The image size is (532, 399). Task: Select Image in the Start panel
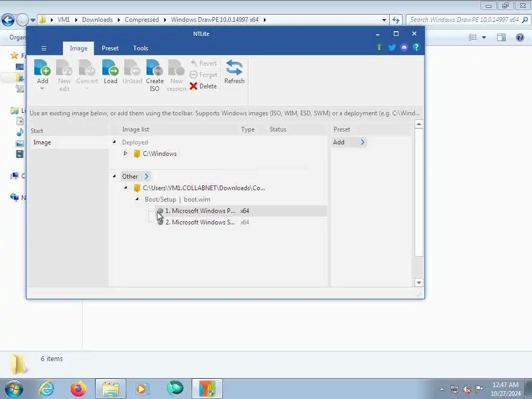69,142
